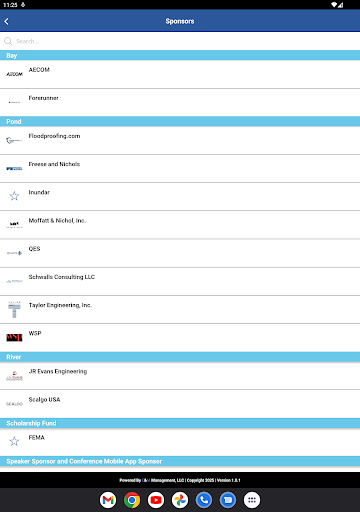Tap the search magnifier icon
This screenshot has height=512, width=360.
(8, 41)
